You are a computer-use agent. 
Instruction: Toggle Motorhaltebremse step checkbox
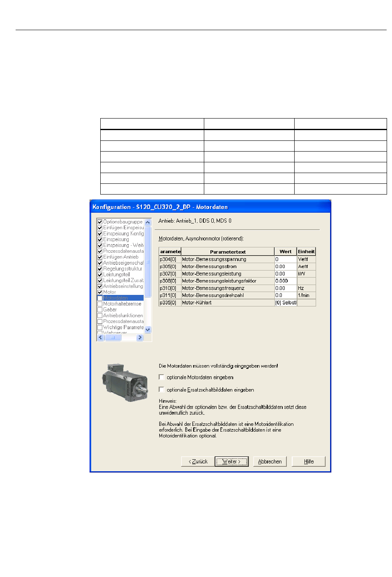(100, 304)
